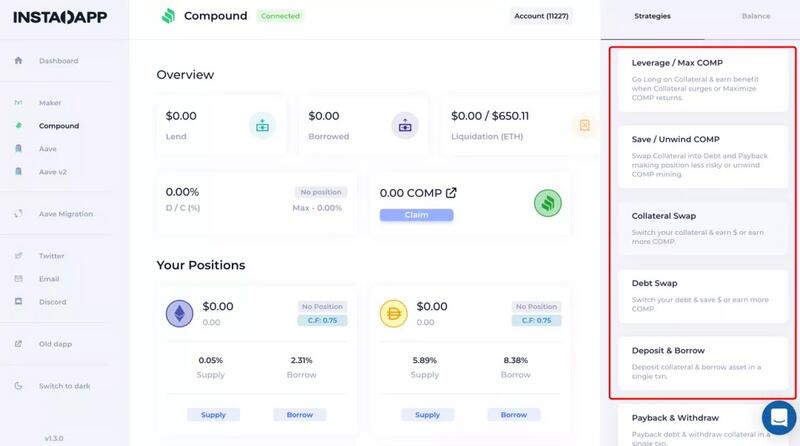Viewport: 800px width, 446px height.
Task: Click the Borrowed icon in Overview
Action: 405,126
